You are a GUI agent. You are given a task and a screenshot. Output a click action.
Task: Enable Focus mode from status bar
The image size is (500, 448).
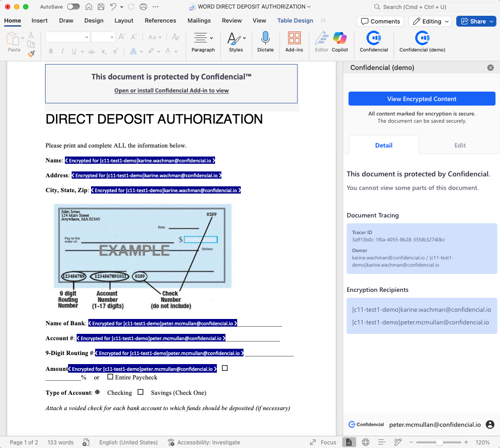pyautogui.click(x=323, y=442)
